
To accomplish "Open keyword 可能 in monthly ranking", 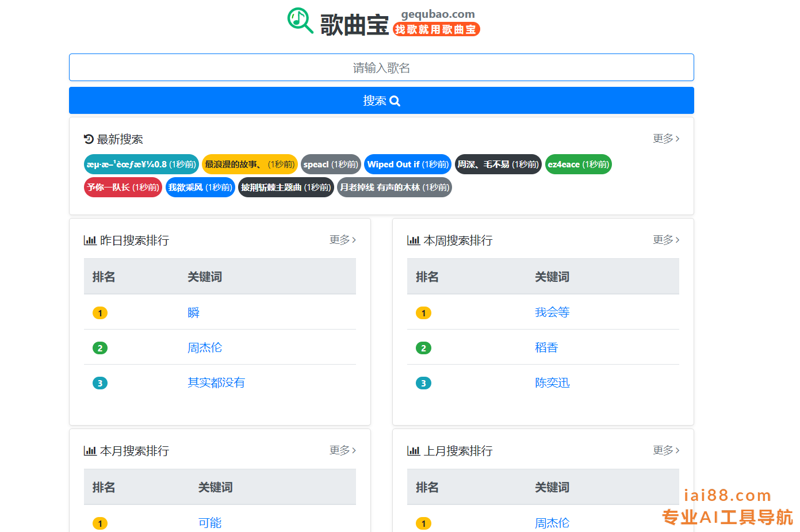I will click(x=210, y=523).
